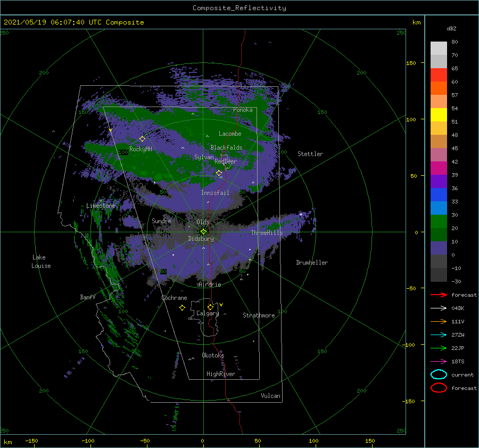The width and height of the screenshot is (479, 448).
Task: Click the Ponoka town label
Action: (x=243, y=110)
